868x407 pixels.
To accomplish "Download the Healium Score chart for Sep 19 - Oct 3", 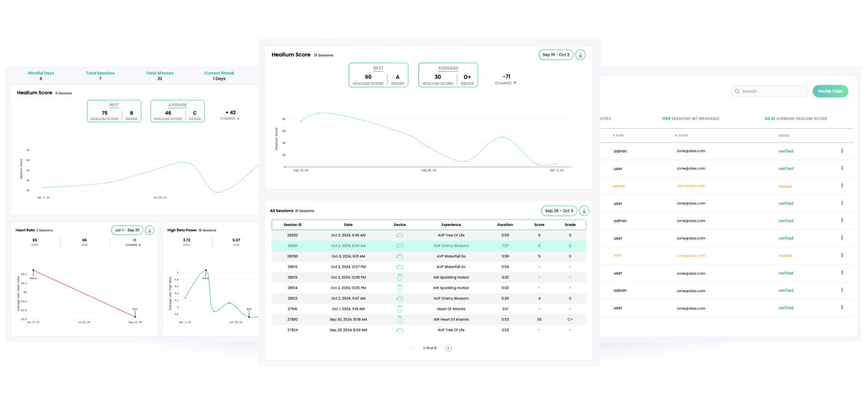I will click(x=580, y=55).
